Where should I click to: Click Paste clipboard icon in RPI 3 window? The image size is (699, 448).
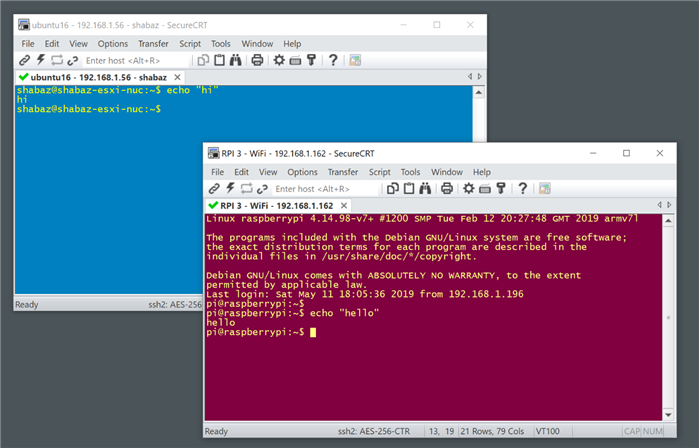[x=409, y=188]
